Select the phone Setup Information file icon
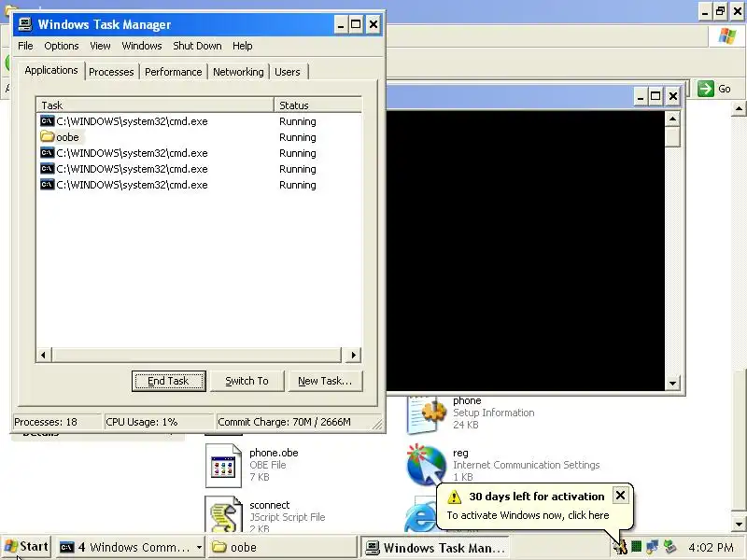 click(427, 413)
